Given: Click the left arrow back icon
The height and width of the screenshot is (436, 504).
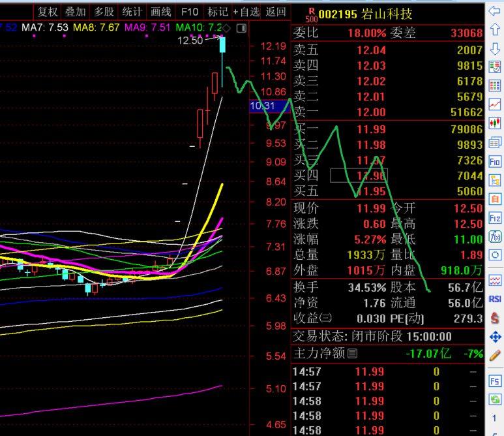Looking at the screenshot, I should pos(495,12).
